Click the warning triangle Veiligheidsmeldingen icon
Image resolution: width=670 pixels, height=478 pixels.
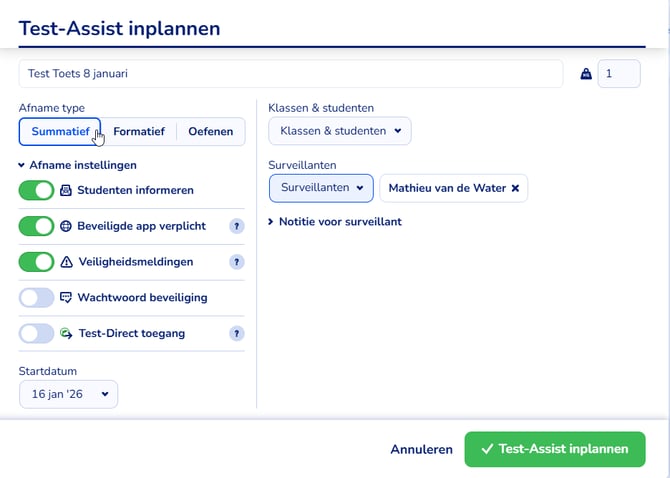coord(66,262)
